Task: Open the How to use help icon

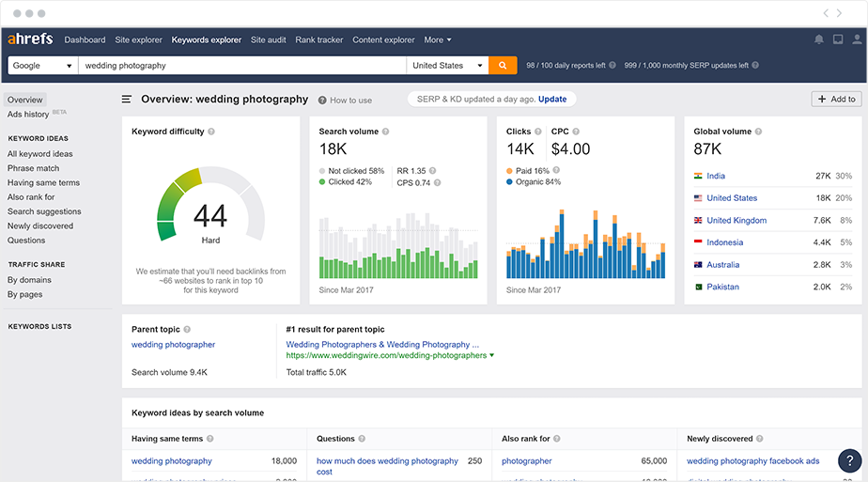Action: [322, 101]
